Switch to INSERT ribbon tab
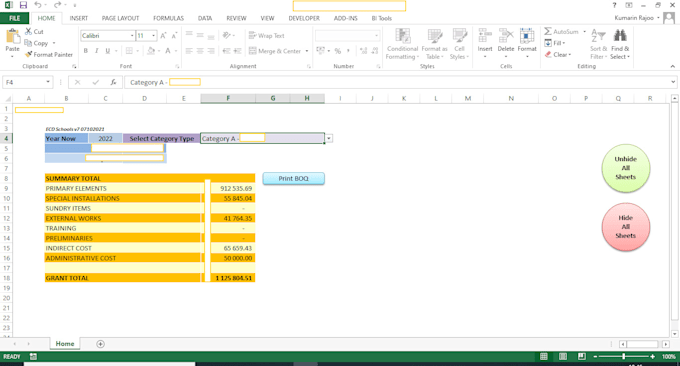The image size is (680, 366). 78,18
